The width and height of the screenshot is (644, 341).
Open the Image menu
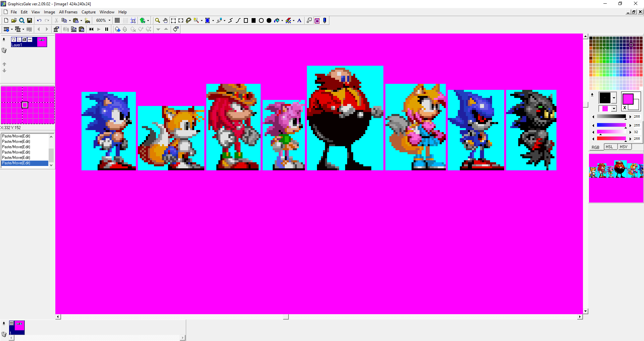click(49, 12)
